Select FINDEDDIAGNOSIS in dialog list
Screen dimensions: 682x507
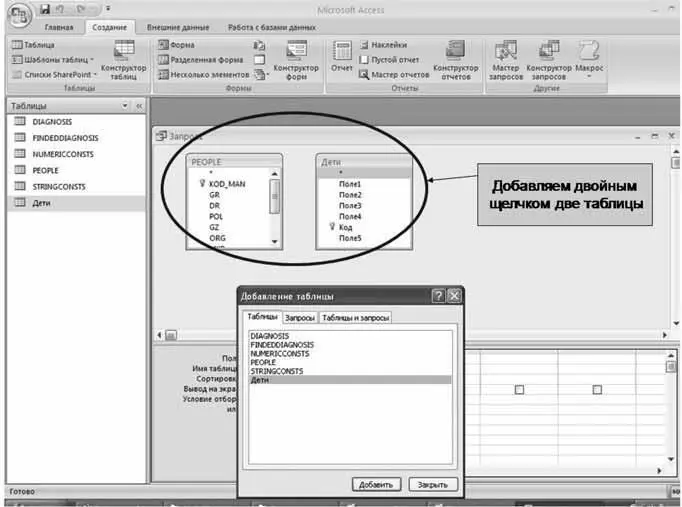click(282, 345)
